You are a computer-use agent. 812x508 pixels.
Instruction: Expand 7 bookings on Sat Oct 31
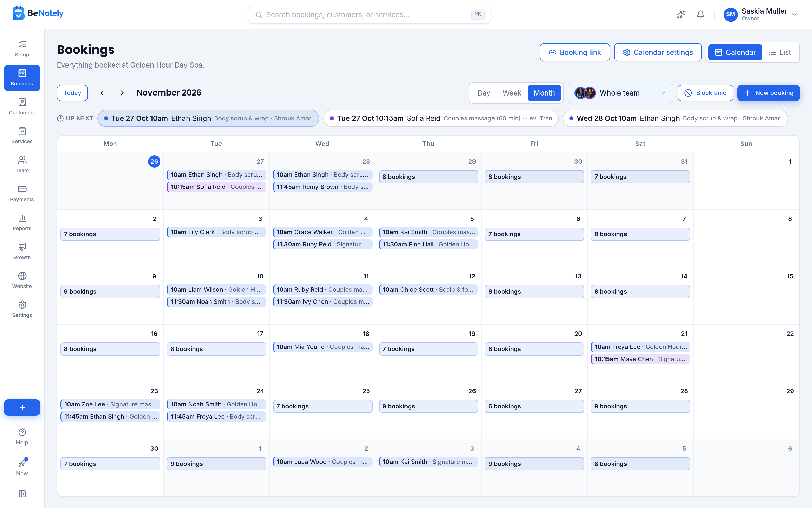tap(640, 177)
